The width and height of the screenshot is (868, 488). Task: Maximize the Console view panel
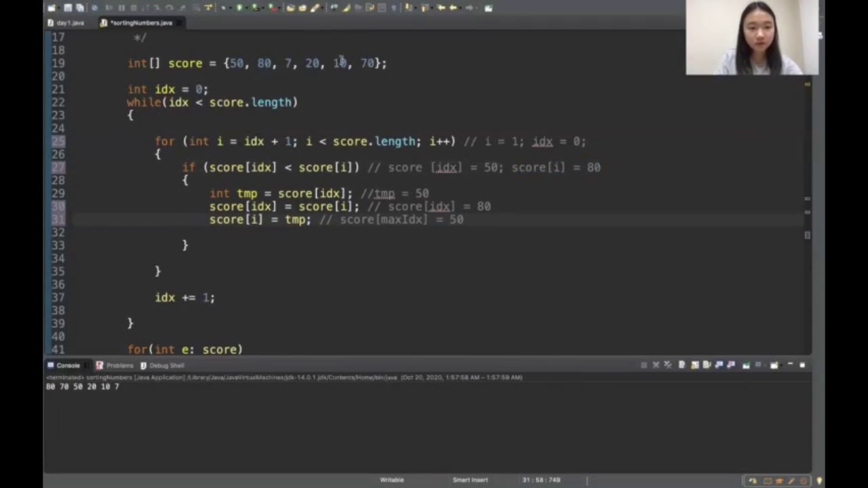[802, 365]
